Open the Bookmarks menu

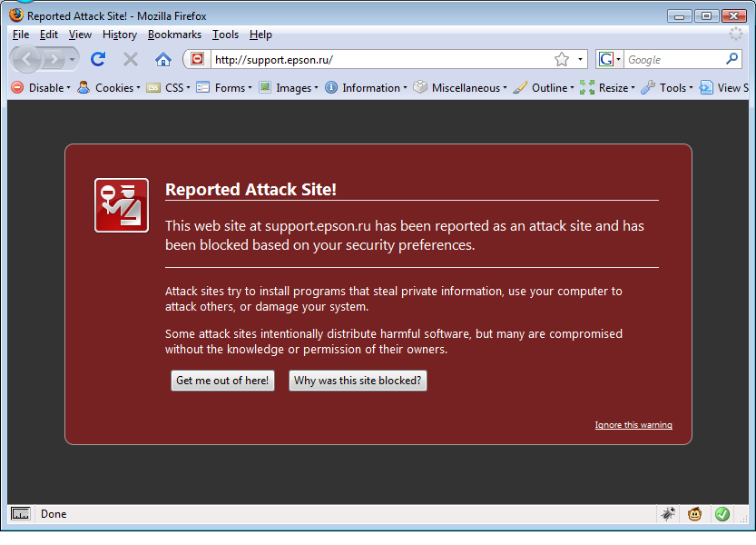(x=174, y=35)
